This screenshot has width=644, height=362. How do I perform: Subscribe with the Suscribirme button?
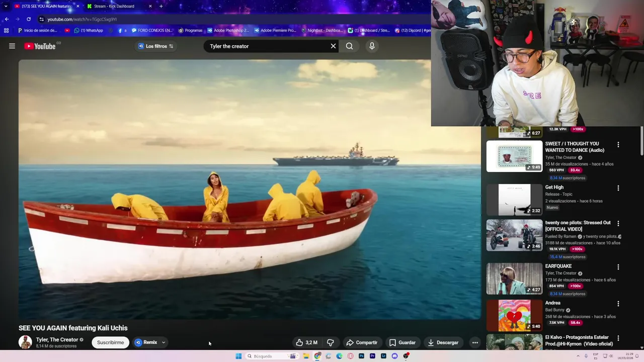pyautogui.click(x=110, y=342)
